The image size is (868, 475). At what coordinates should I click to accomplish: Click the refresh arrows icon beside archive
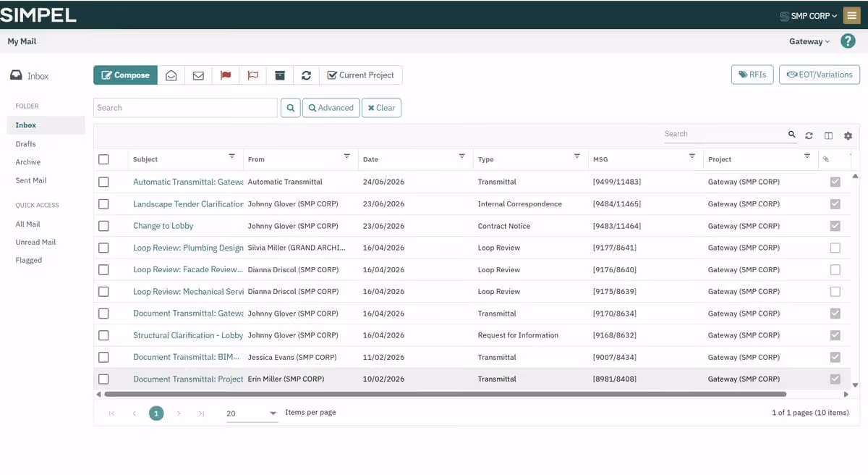[x=307, y=75]
